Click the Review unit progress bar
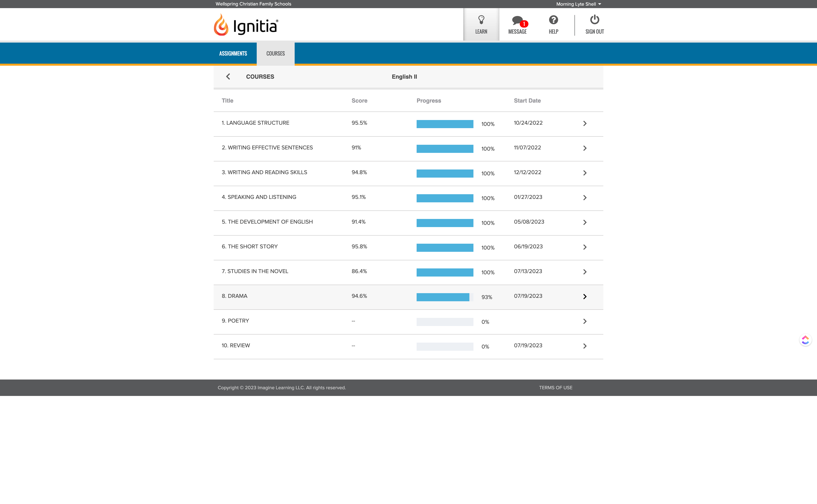 point(445,347)
